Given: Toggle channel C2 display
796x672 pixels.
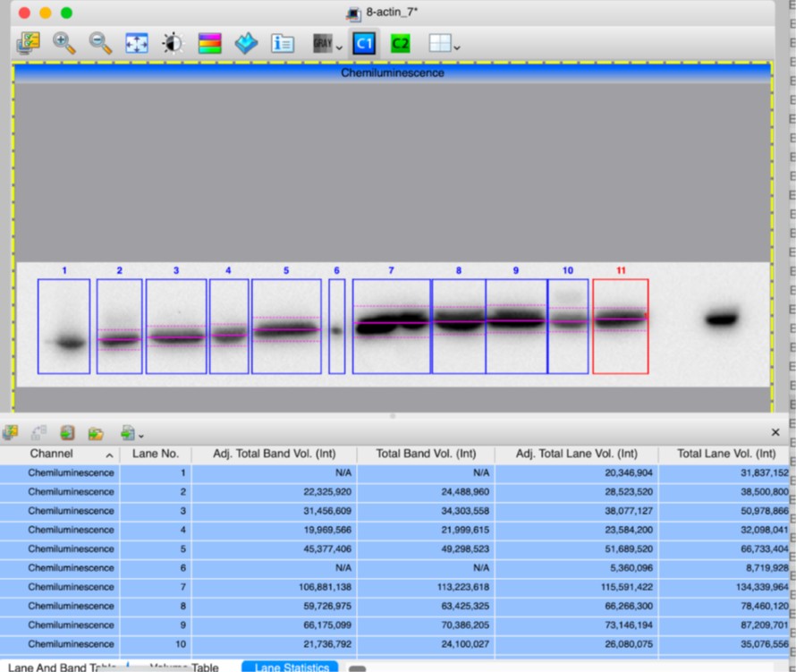Looking at the screenshot, I should pyautogui.click(x=400, y=43).
